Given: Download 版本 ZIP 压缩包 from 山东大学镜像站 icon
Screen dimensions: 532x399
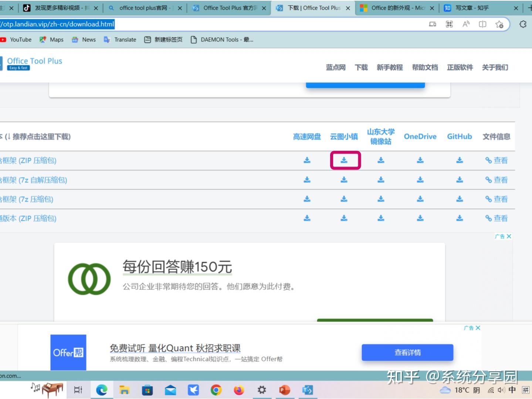Looking at the screenshot, I should 381,218.
